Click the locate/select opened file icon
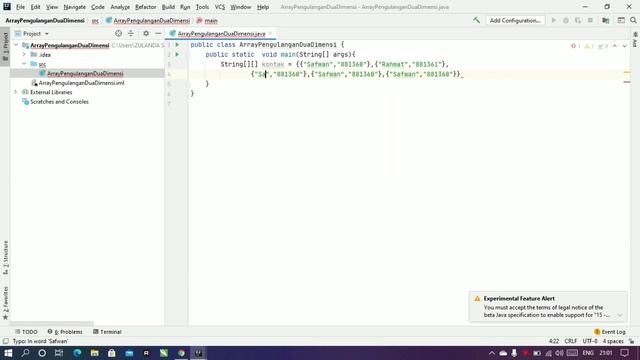 (118, 33)
